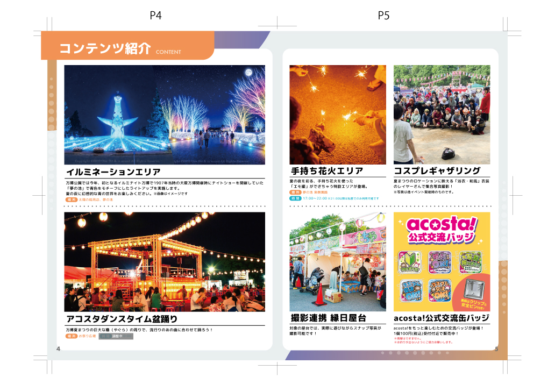Select the bon odori stage photo
555x392 pixels.
(x=165, y=262)
